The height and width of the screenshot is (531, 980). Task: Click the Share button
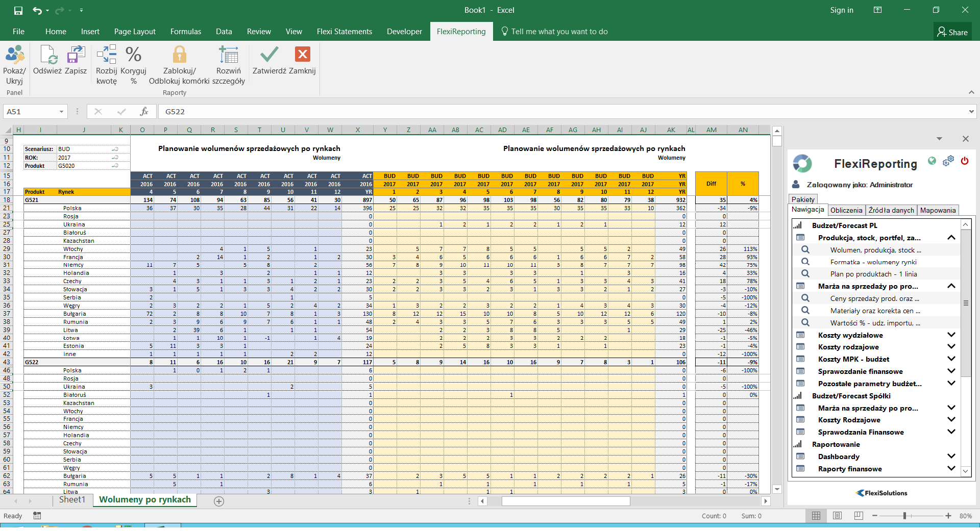tap(952, 32)
